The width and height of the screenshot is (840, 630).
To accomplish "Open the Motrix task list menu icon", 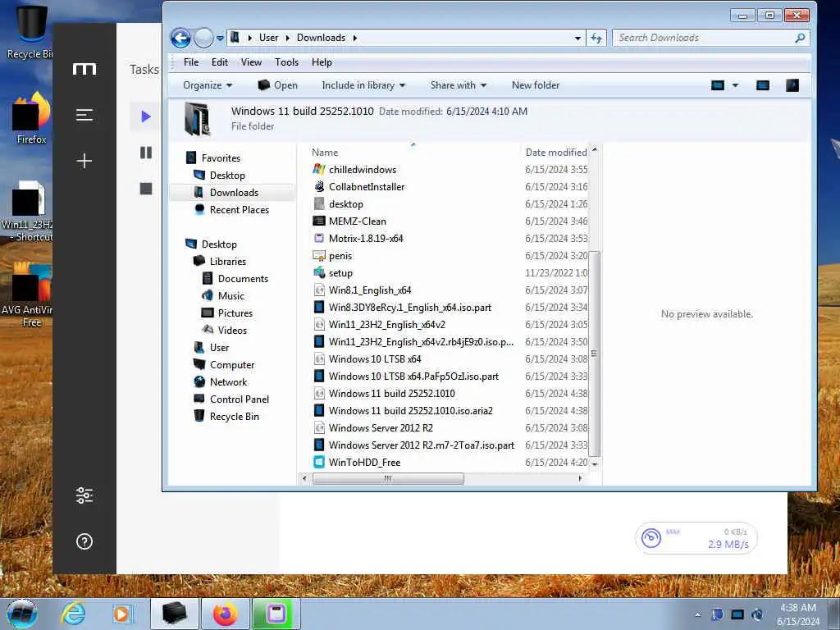I will tap(84, 115).
